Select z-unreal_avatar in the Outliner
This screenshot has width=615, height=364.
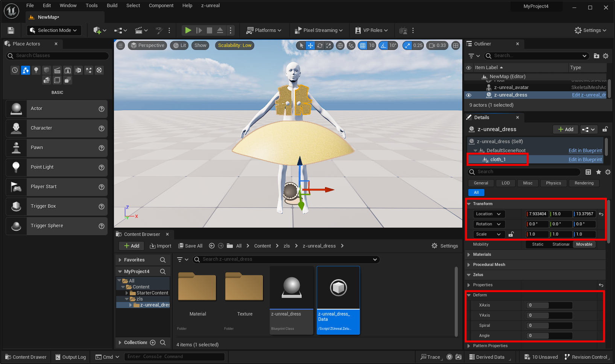(511, 88)
